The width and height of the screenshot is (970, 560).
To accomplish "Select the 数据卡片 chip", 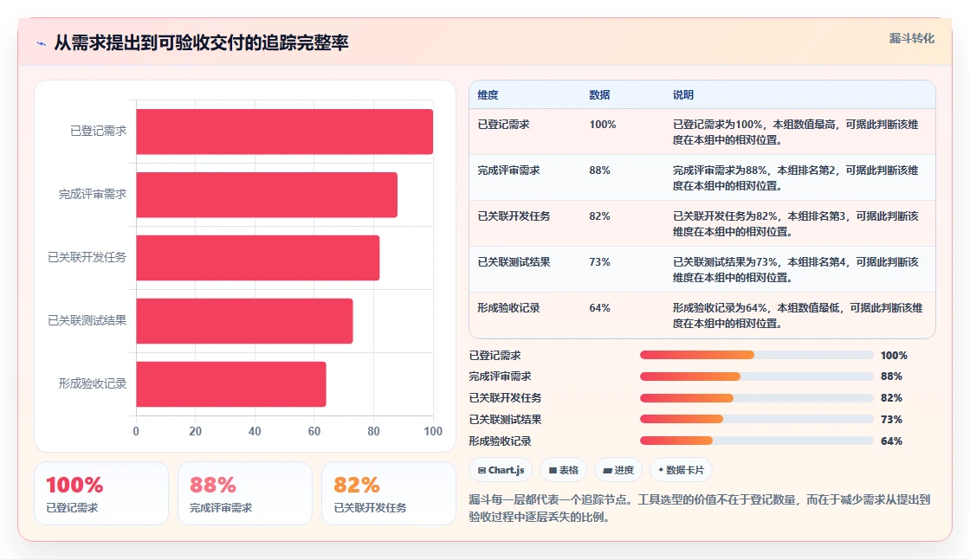I will click(681, 470).
